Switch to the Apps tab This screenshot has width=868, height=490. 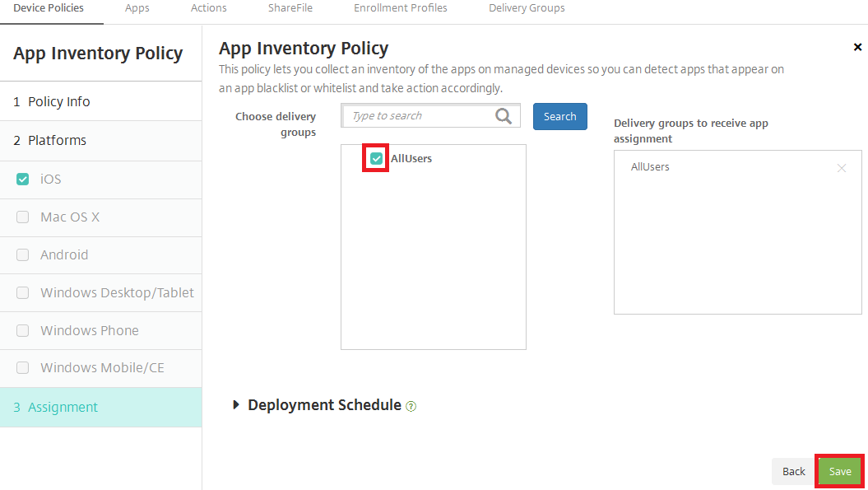[137, 8]
